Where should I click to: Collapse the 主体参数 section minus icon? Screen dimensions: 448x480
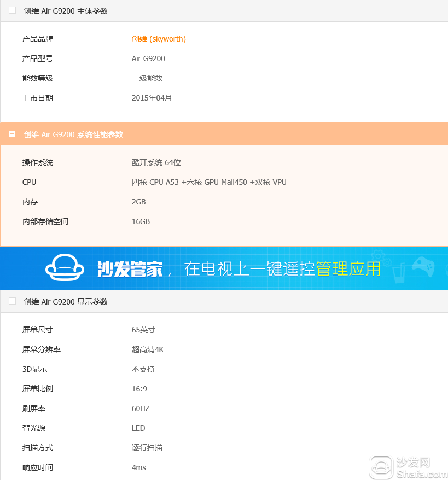[12, 10]
